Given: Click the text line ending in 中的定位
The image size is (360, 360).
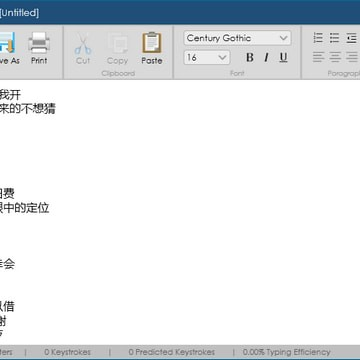Looking at the screenshot, I should pos(25,208).
